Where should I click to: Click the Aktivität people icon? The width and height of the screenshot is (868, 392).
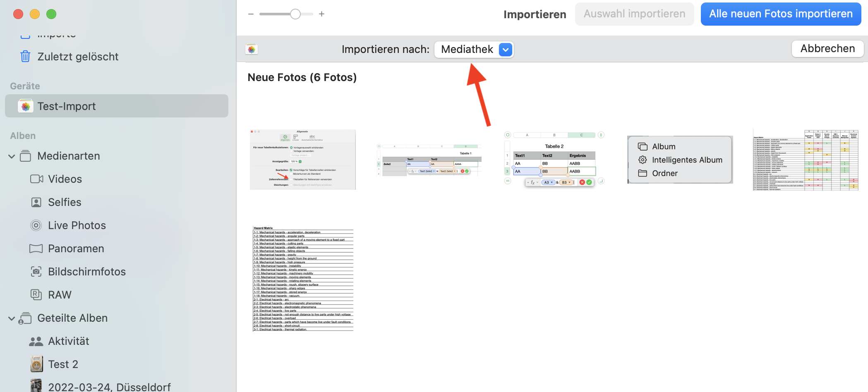(36, 341)
